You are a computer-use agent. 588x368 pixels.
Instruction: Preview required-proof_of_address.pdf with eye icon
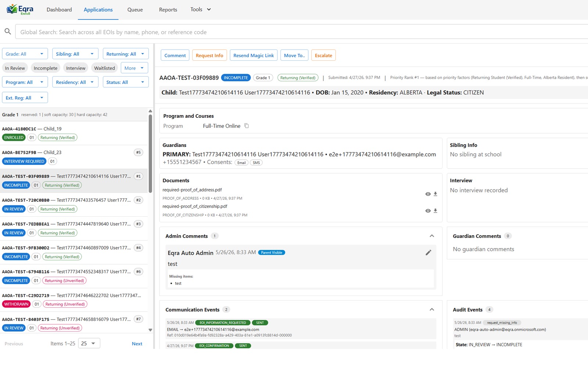point(428,194)
